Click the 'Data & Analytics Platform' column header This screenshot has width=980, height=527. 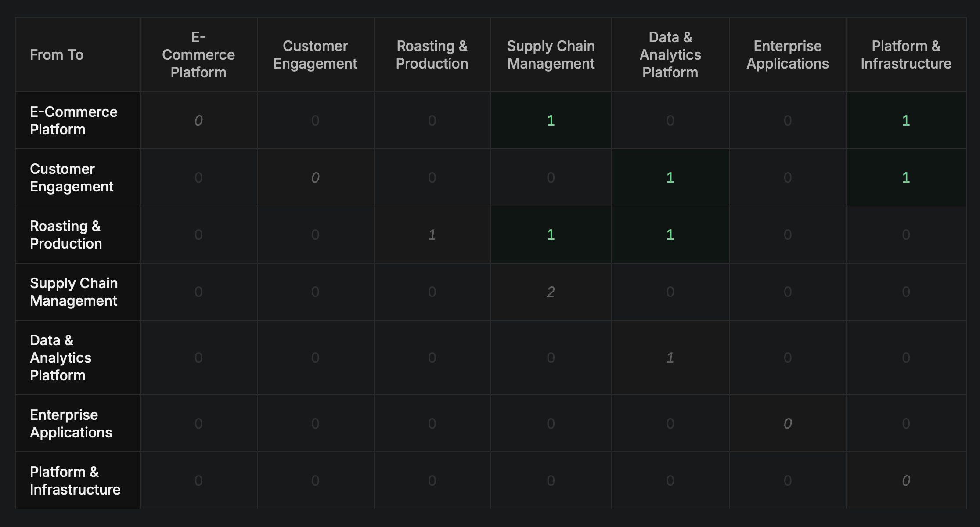point(670,55)
